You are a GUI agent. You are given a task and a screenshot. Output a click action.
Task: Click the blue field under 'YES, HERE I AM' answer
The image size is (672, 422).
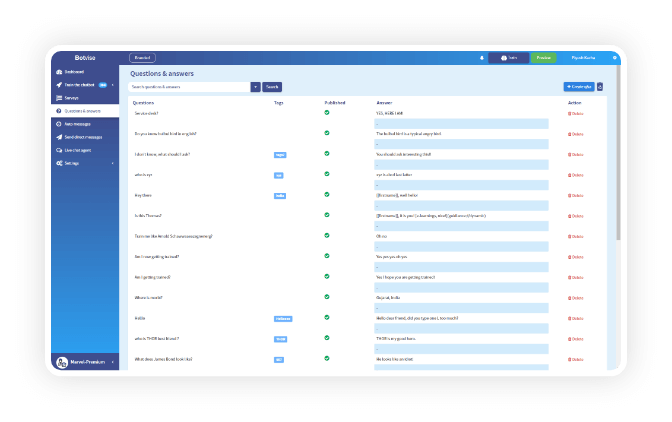[461, 124]
